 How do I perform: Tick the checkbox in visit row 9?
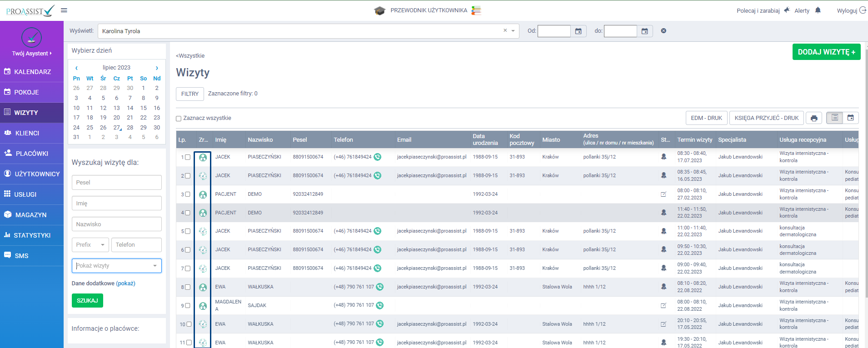(187, 306)
